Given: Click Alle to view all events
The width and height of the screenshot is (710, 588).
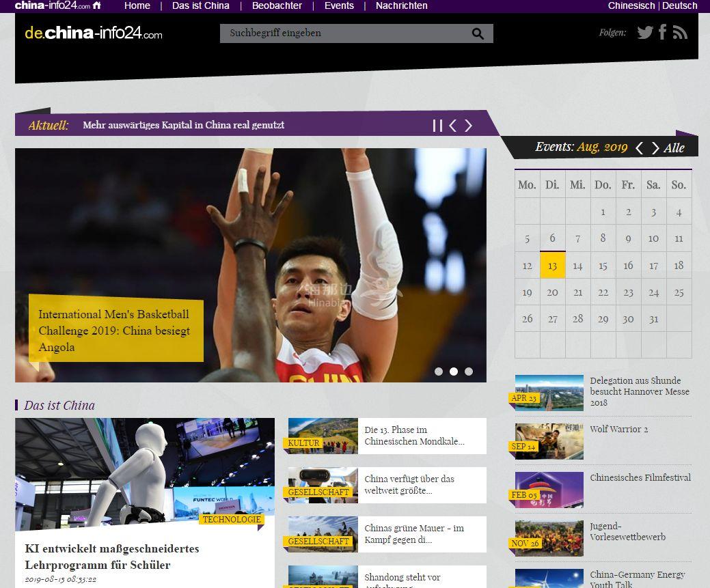Looking at the screenshot, I should [674, 148].
